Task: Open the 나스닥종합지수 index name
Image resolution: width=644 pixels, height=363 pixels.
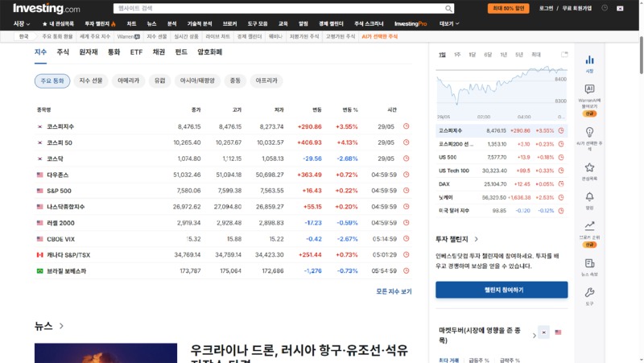Action: click(66, 207)
